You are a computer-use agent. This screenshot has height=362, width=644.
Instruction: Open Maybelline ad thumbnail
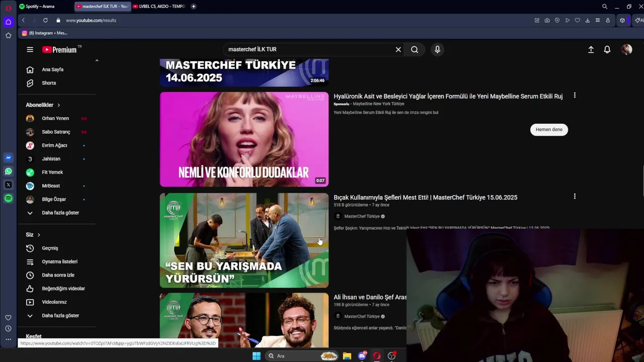pos(244,139)
